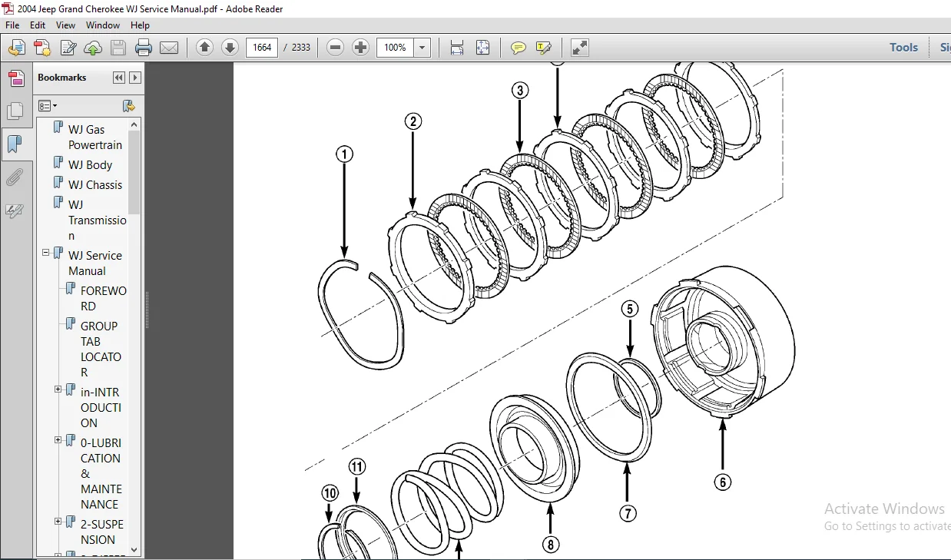Open the zoom level dropdown arrow
The image size is (951, 560).
422,48
